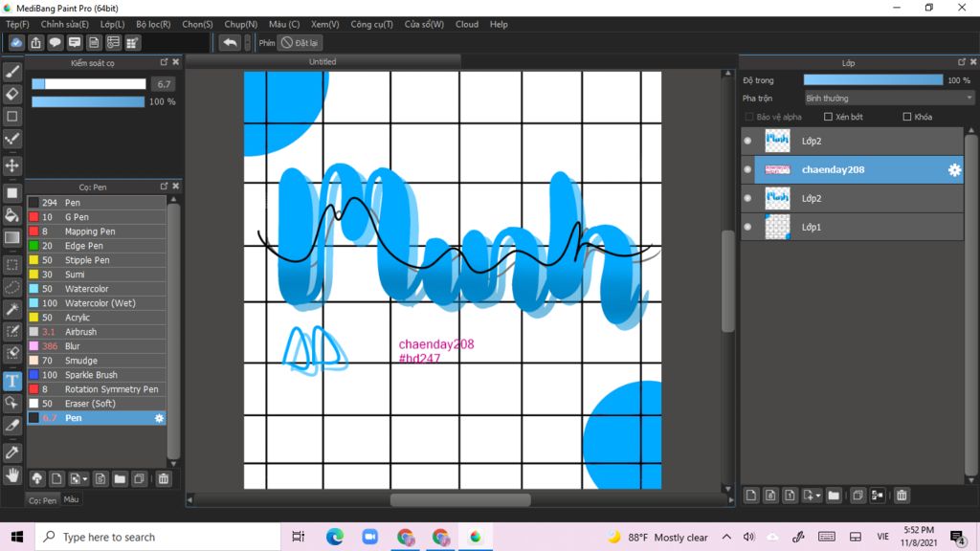Adjust the brush opacity slider at 100%
Screen dimensions: 980x551
[x=88, y=101]
